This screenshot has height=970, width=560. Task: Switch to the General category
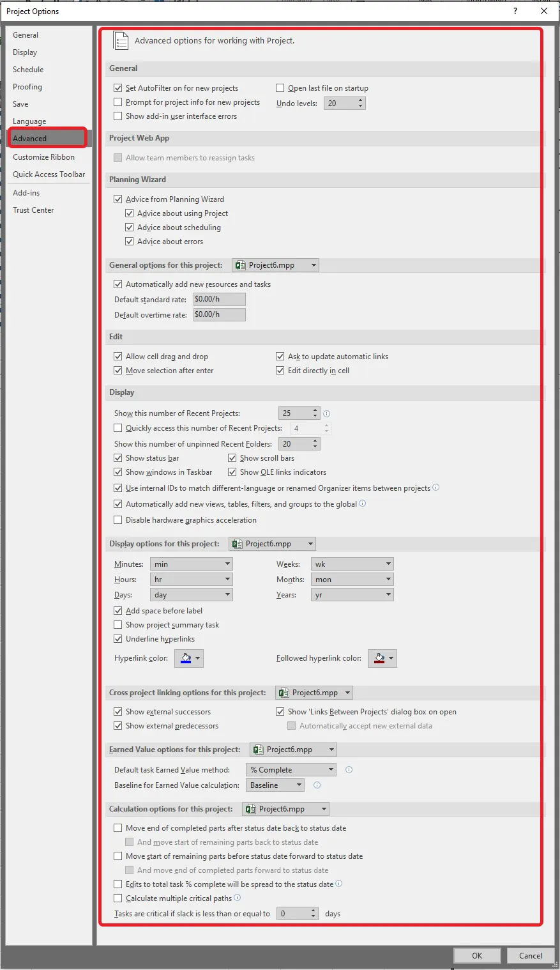click(x=49, y=35)
